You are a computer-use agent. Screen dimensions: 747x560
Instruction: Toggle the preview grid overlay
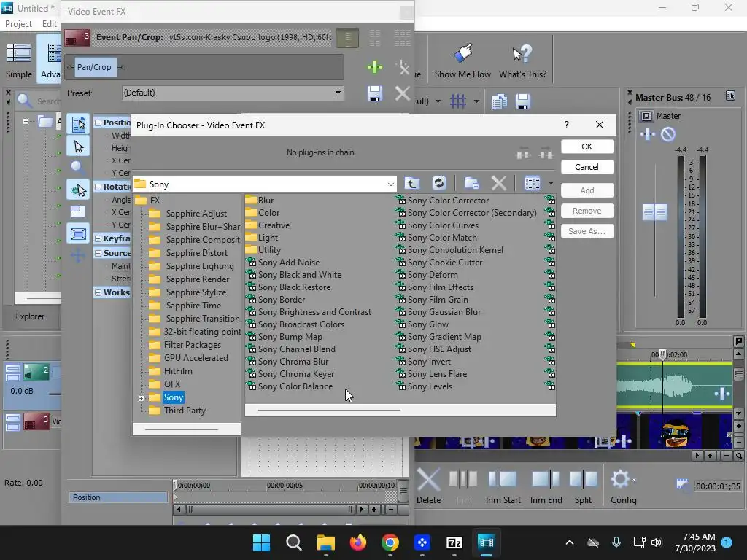click(458, 101)
